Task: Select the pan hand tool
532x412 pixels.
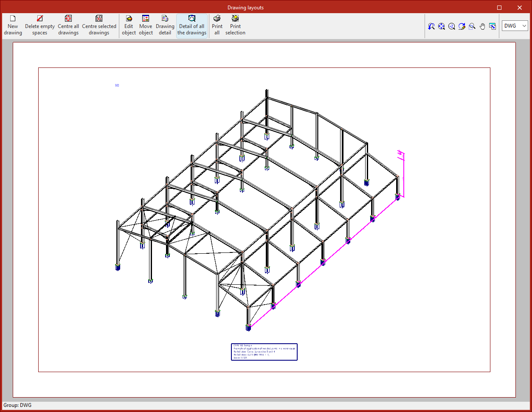Action: [x=482, y=26]
